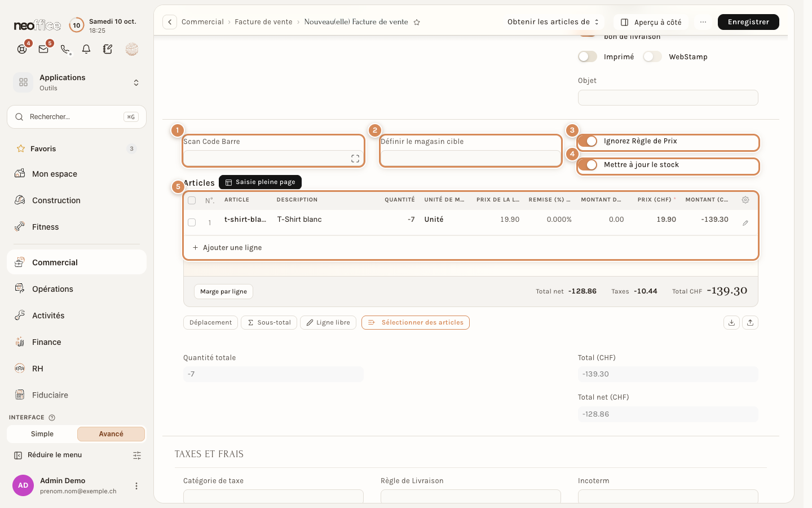
Task: Disable Mettre à jour le stock toggle
Action: (588, 165)
